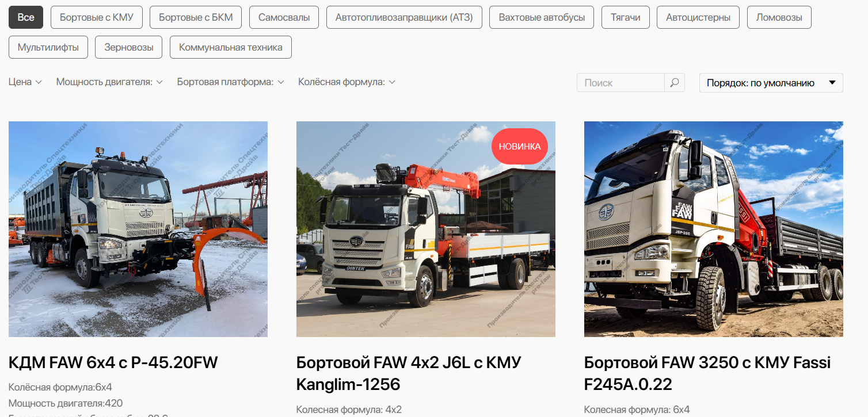Choose Автотопливозаправщики (АТЗ) category

(x=404, y=17)
